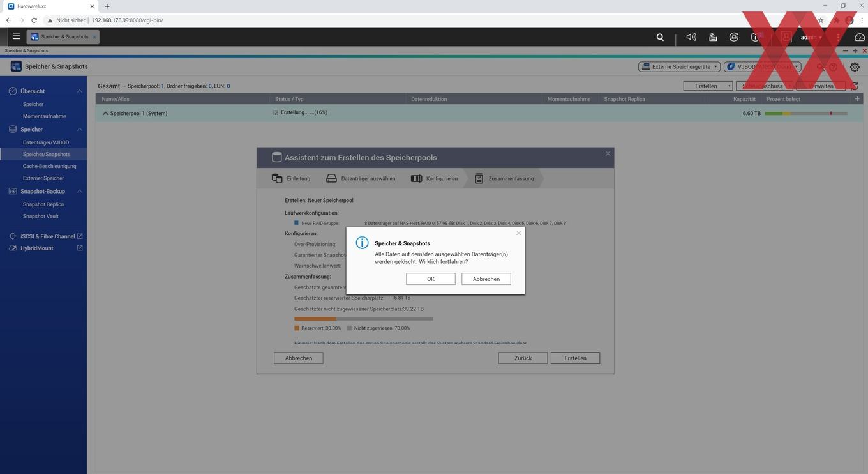This screenshot has width=868, height=474.
Task: Open the QTS main menu hamburger icon
Action: [x=17, y=36]
